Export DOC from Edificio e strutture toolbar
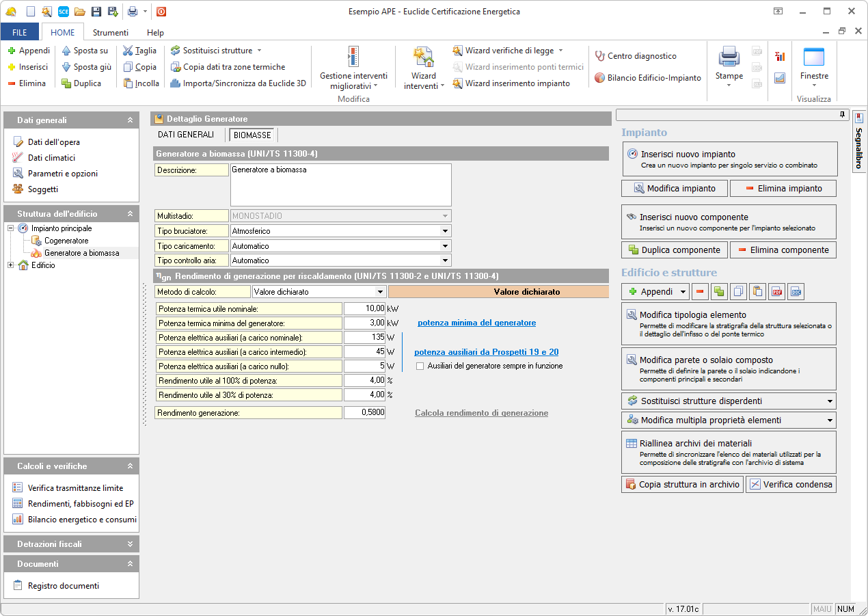The width and height of the screenshot is (868, 616). [x=796, y=292]
